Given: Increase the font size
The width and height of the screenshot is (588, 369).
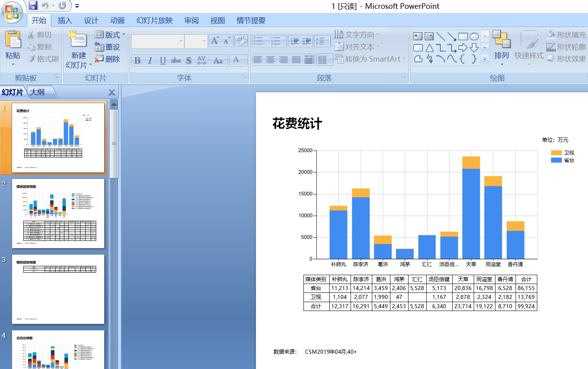Looking at the screenshot, I should point(215,40).
